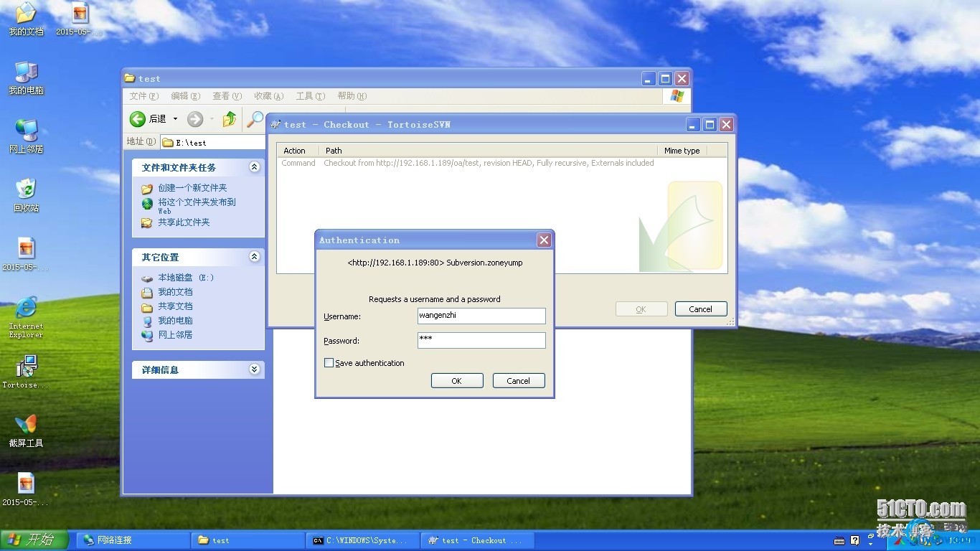
Task: Collapse the 其它位置 panel
Action: click(x=254, y=257)
